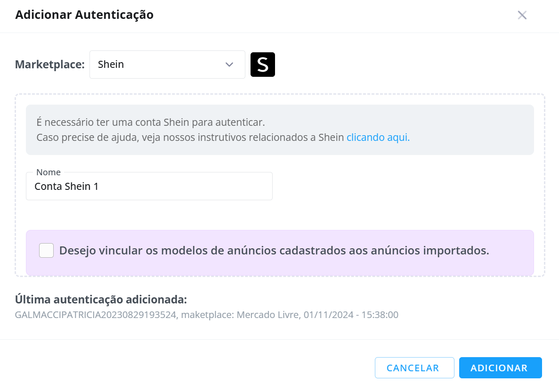Open the Marketplace combo box showing Shein

click(x=167, y=65)
